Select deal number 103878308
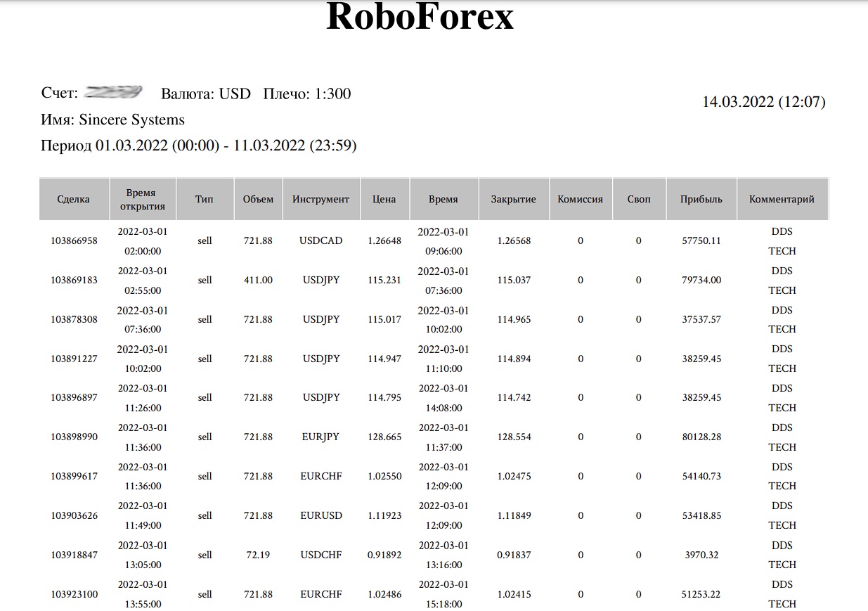 tap(74, 320)
